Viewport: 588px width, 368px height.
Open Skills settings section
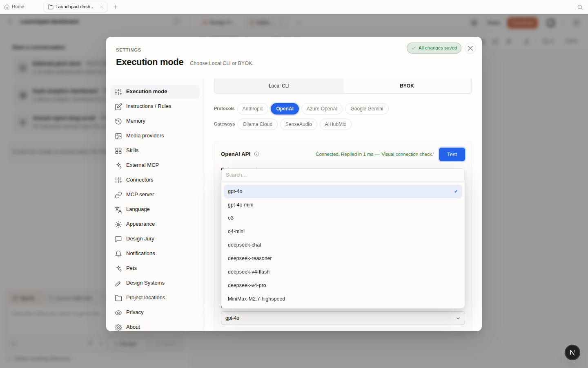click(x=155, y=150)
